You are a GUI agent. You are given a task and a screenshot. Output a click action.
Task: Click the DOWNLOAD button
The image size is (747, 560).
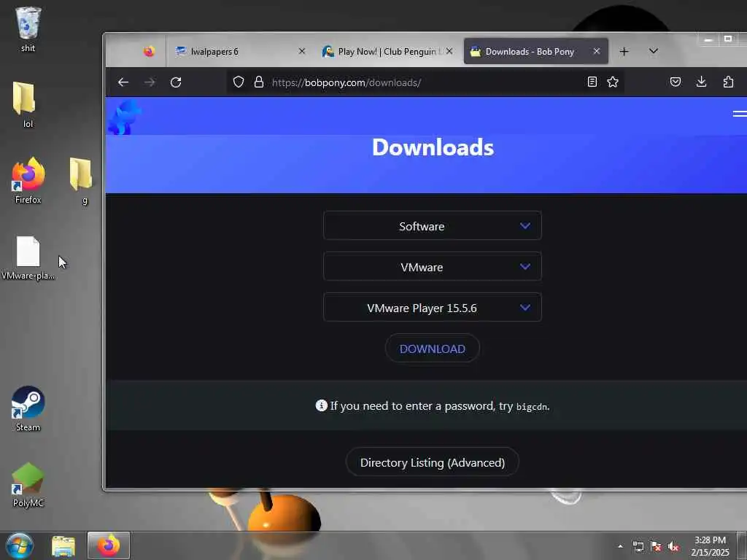[x=432, y=349]
